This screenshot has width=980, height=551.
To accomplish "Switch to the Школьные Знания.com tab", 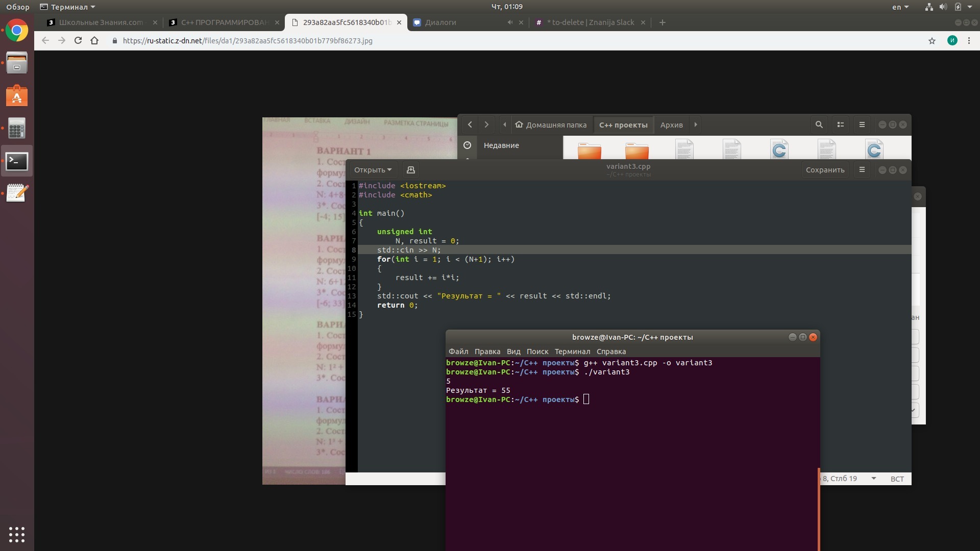I will pyautogui.click(x=101, y=22).
